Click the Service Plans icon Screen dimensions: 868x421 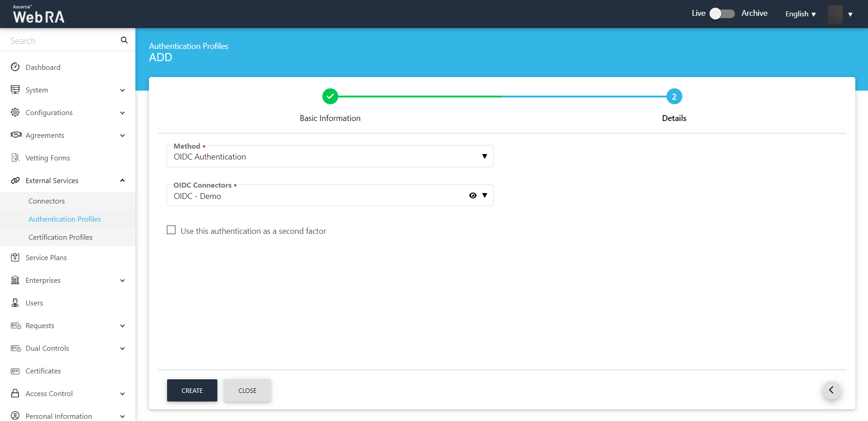[x=15, y=257]
